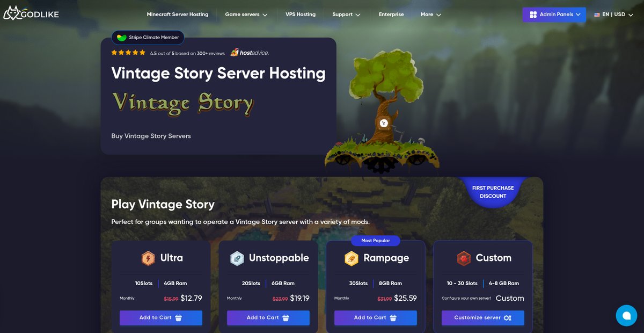Image resolution: width=644 pixels, height=333 pixels.
Task: Open the live chat bubble icon
Action: pos(626,315)
